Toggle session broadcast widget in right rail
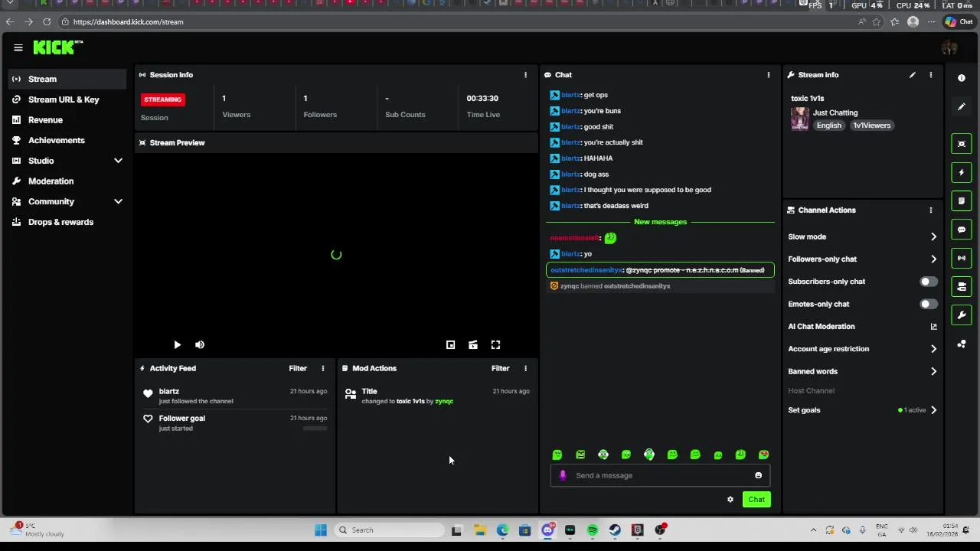 [962, 258]
